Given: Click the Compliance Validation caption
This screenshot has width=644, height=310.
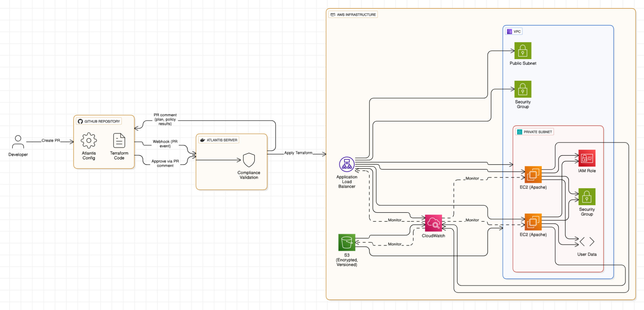Looking at the screenshot, I should [249, 175].
